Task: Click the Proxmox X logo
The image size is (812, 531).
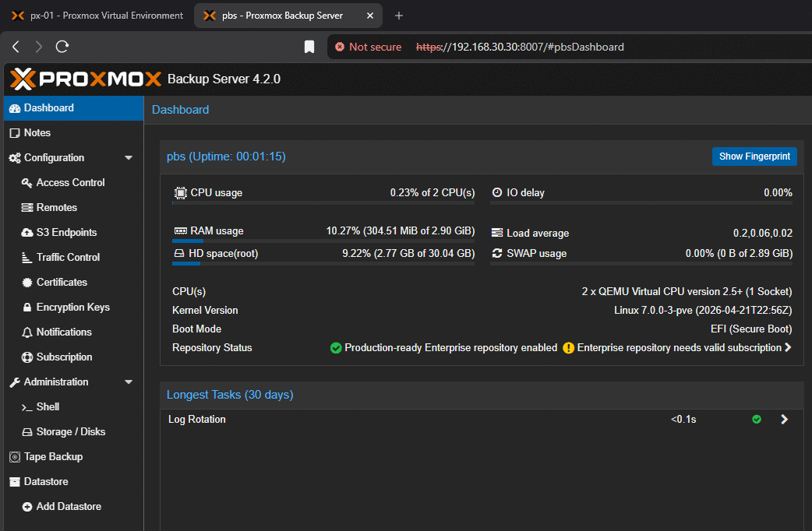Action: click(x=23, y=79)
